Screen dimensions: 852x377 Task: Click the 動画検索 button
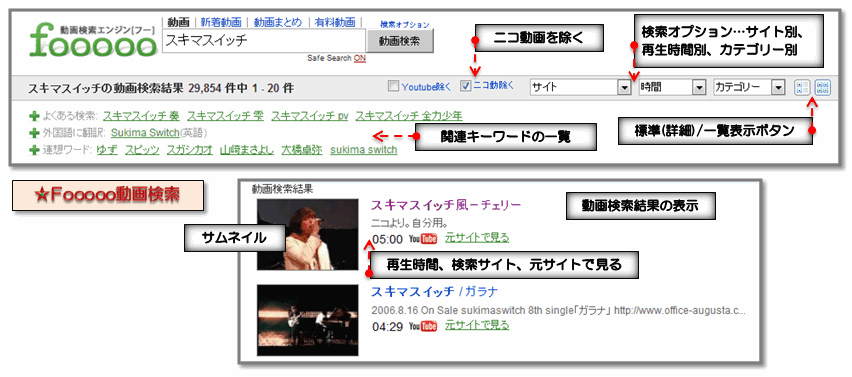[400, 41]
